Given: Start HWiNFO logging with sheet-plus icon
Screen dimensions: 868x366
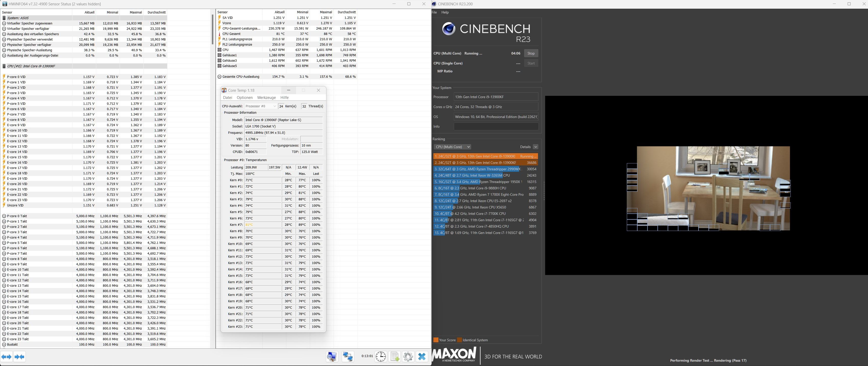Looking at the screenshot, I should click(395, 357).
